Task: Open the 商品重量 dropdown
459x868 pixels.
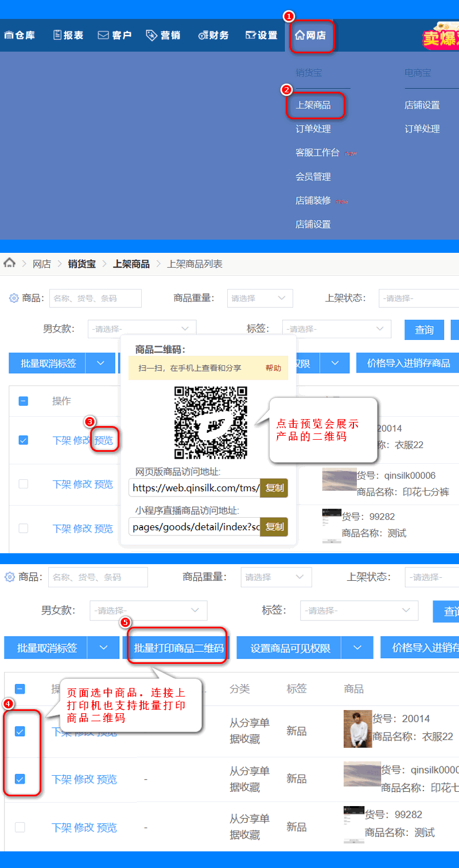Action: tap(260, 298)
